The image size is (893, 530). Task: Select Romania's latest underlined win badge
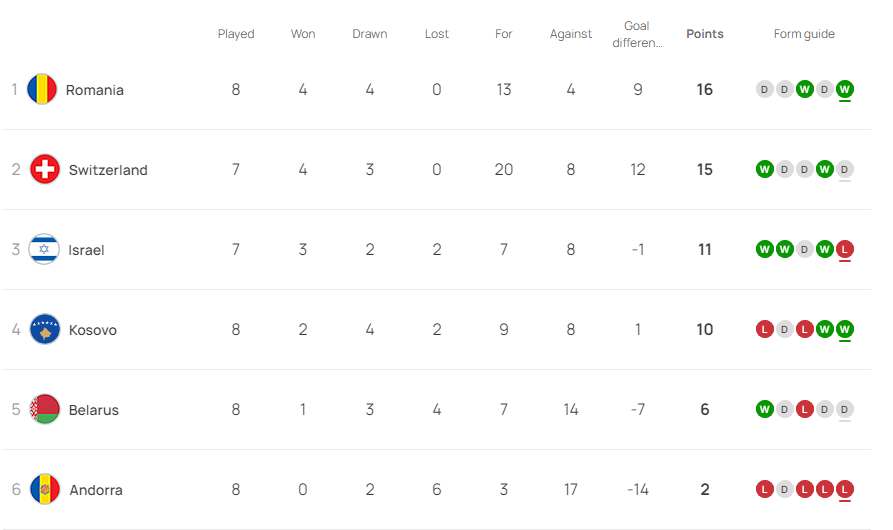coord(845,89)
